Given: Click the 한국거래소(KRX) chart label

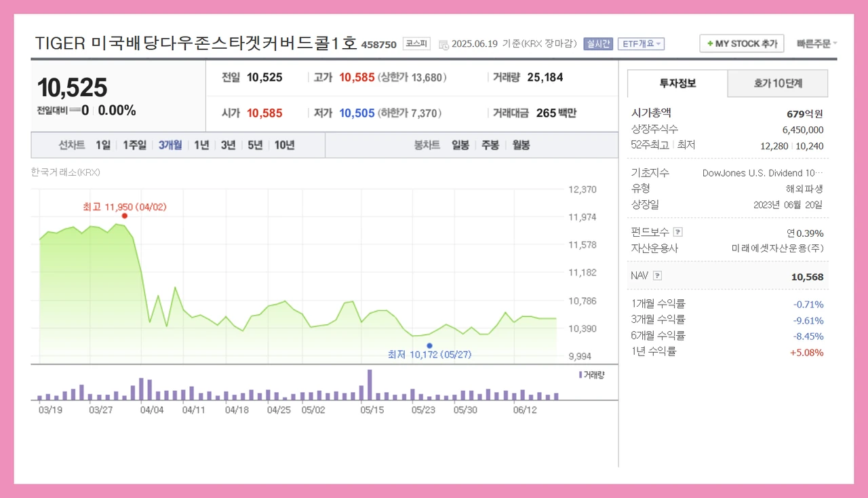Looking at the screenshot, I should click(x=66, y=172).
